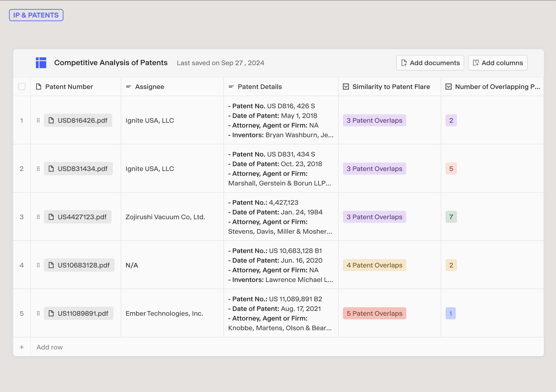Click the Add columns button
Screen dimensions: 556x392
point(497,63)
